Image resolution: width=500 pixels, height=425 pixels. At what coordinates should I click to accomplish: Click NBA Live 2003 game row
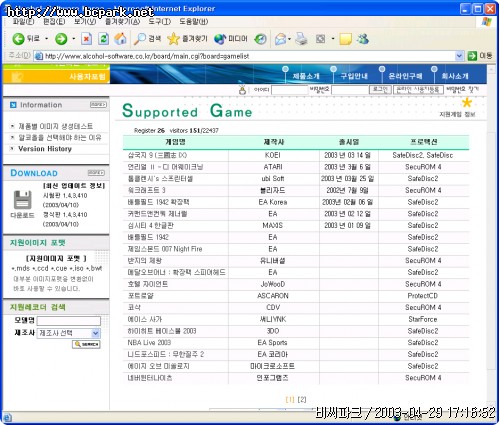click(296, 343)
